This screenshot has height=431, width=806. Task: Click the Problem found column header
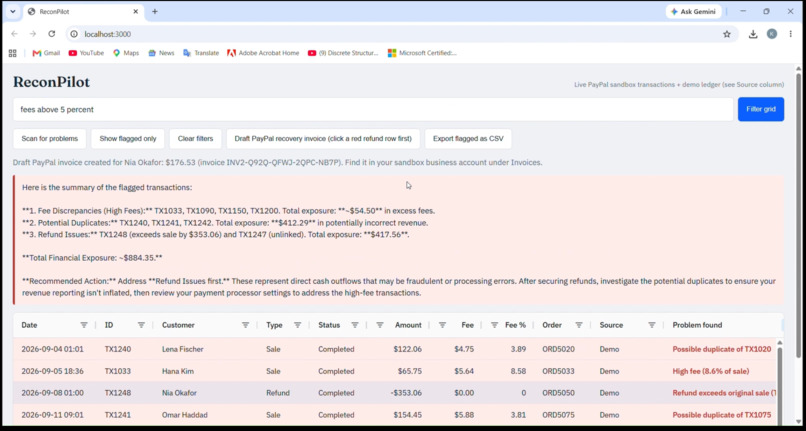click(x=697, y=325)
